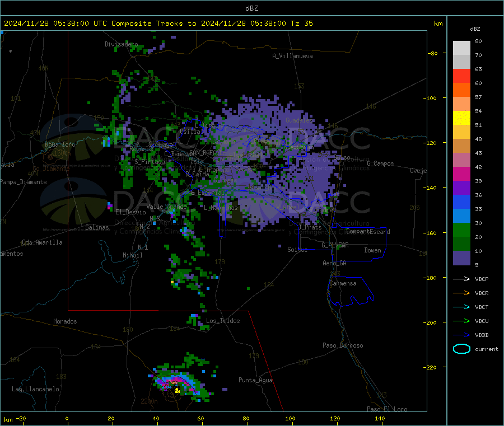Image resolution: width=504 pixels, height=426 pixels.
Task: Click the Paso_El_Loro map label
Action: pyautogui.click(x=387, y=409)
